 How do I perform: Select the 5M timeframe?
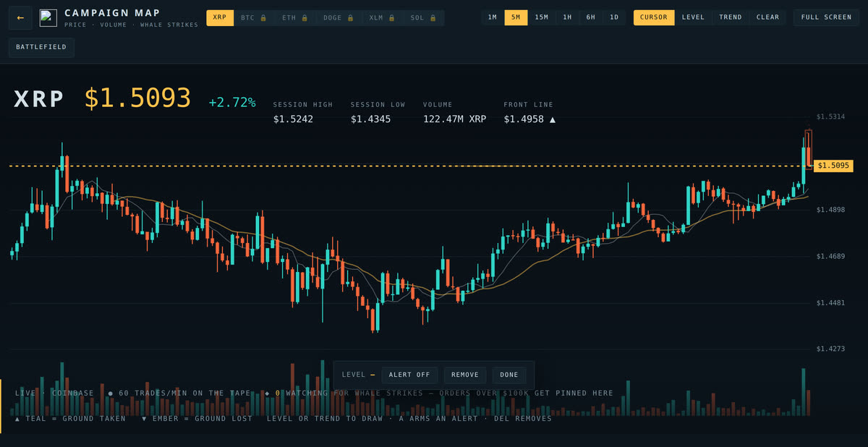click(x=516, y=17)
